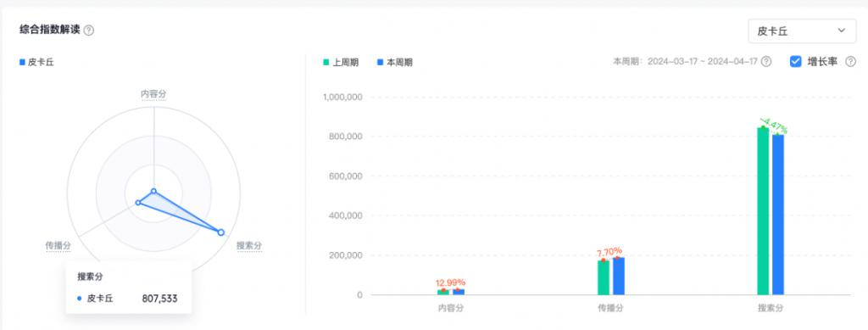Click the 12.99% growth label

tap(451, 282)
